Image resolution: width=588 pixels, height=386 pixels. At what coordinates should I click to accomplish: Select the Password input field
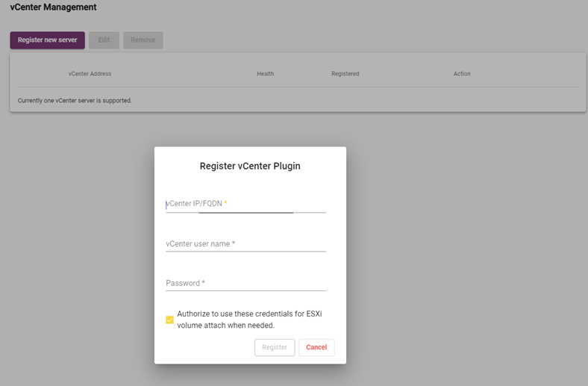click(245, 283)
